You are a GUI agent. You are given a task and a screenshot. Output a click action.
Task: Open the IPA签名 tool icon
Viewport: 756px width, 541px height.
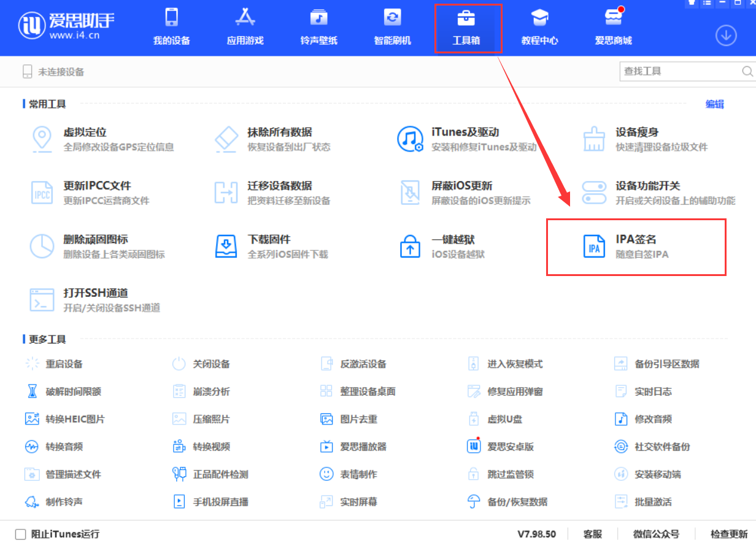point(594,246)
